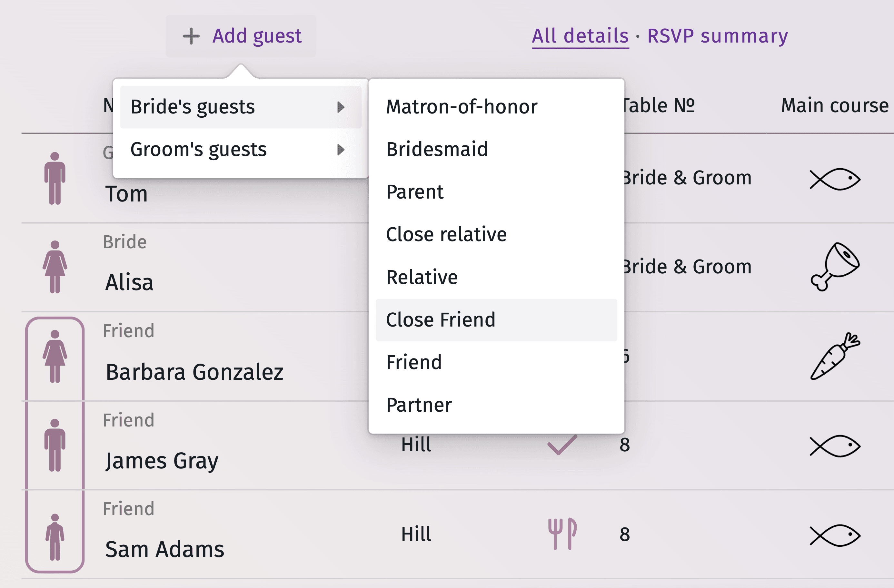Go to RSVP summary
This screenshot has height=588, width=894.
pyautogui.click(x=718, y=36)
